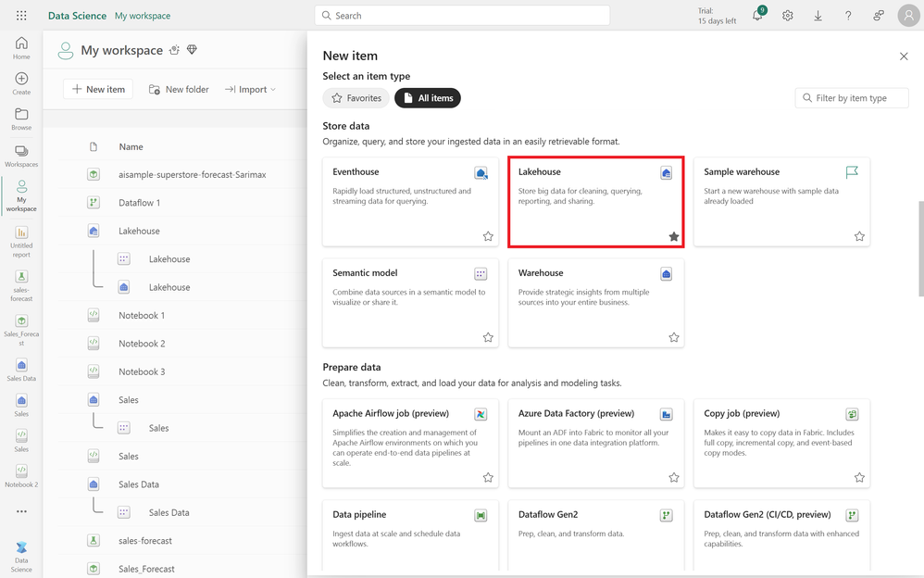Screen dimensions: 924x578
Task: Select the Sample warehouse card
Action: [x=781, y=202]
